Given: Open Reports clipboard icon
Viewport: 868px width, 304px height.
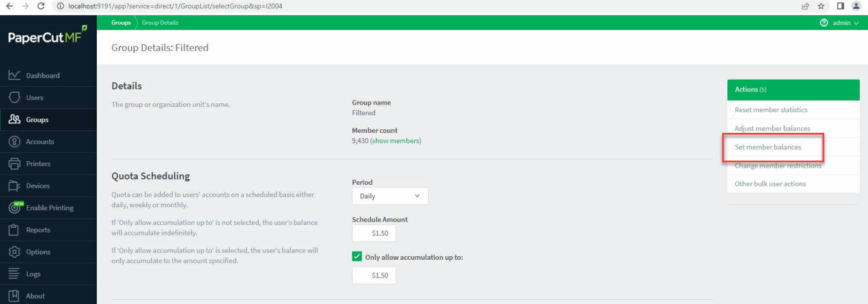Looking at the screenshot, I should [x=15, y=230].
